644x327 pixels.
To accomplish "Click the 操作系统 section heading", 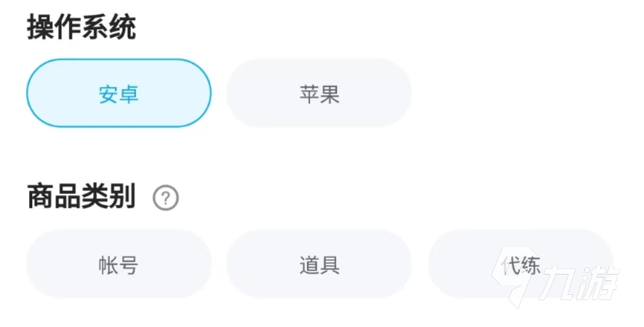I will click(82, 27).
